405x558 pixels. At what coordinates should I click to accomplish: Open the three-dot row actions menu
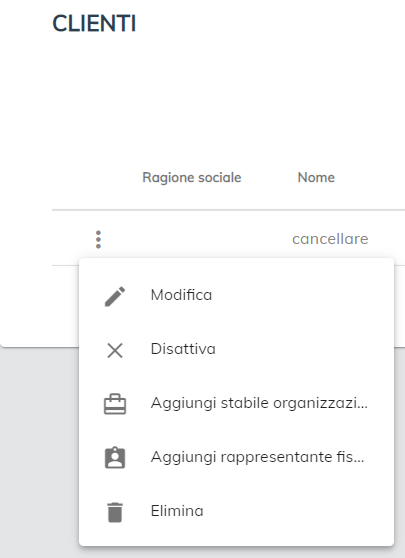coord(98,239)
